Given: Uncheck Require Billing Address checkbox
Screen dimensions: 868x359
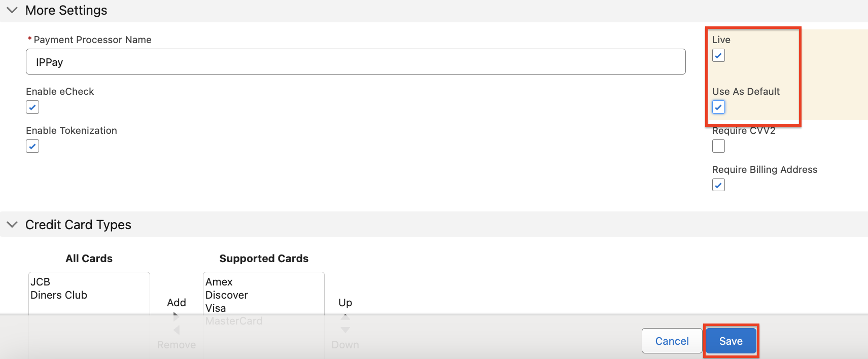Looking at the screenshot, I should pyautogui.click(x=718, y=185).
